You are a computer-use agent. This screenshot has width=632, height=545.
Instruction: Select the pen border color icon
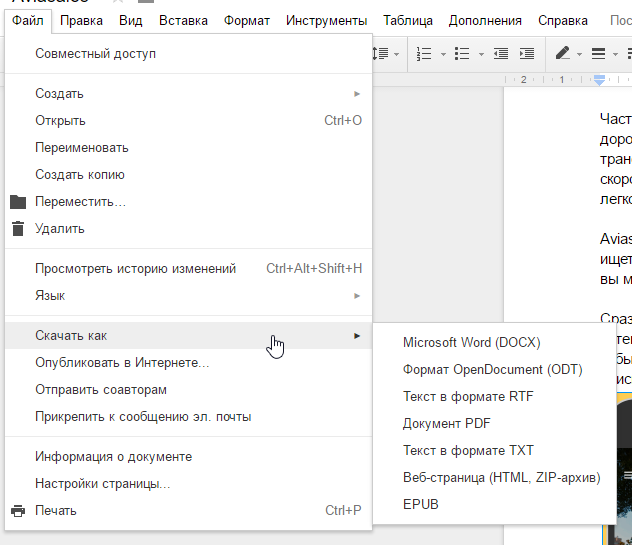[x=562, y=54]
